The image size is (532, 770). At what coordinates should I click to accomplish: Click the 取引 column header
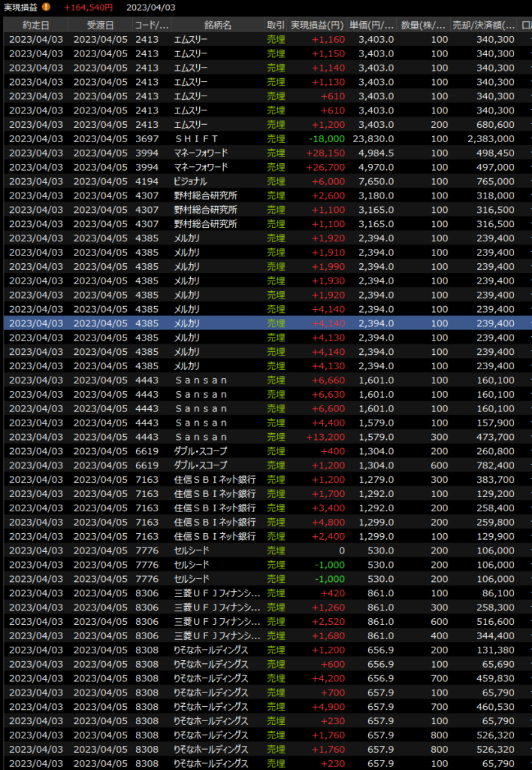(x=276, y=25)
